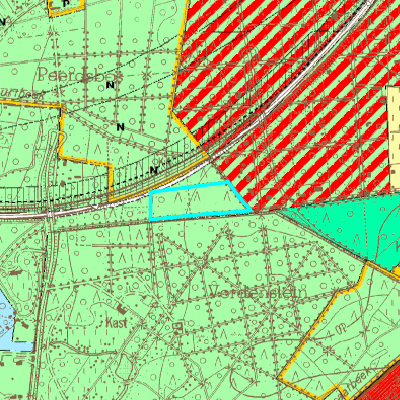The height and width of the screenshot is (400, 400).
Task: Click the "Peerdsbos" map label
Action: coord(80,75)
